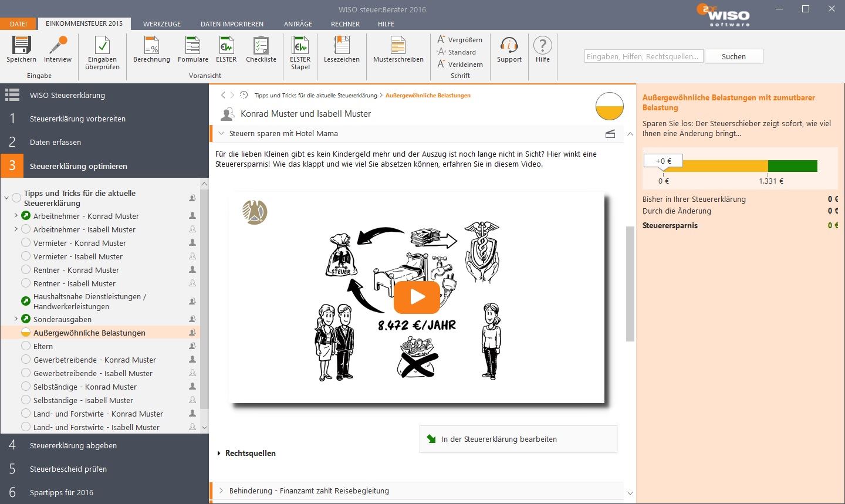Screen dimensions: 845x504
Task: Toggle status circle of Gewerbetreibende - Konrad Muster
Action: 26,359
